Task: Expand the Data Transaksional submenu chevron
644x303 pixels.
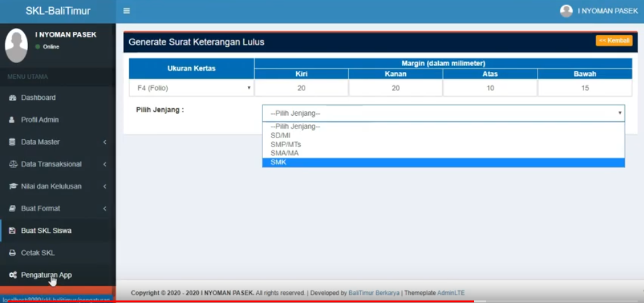Action: click(x=104, y=164)
